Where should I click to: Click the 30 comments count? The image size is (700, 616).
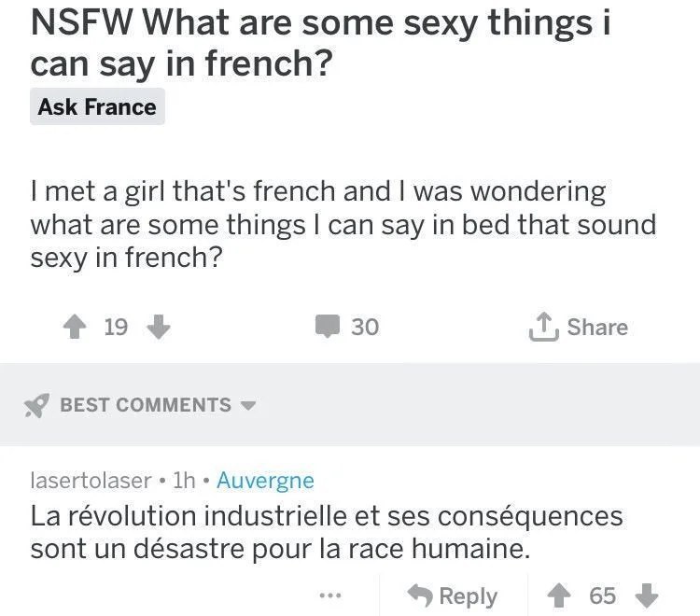pos(365,327)
